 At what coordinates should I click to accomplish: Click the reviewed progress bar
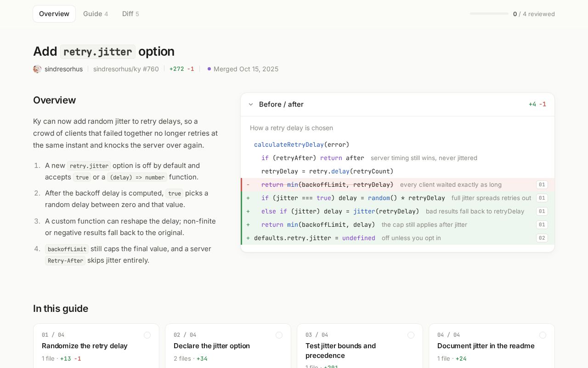[489, 14]
